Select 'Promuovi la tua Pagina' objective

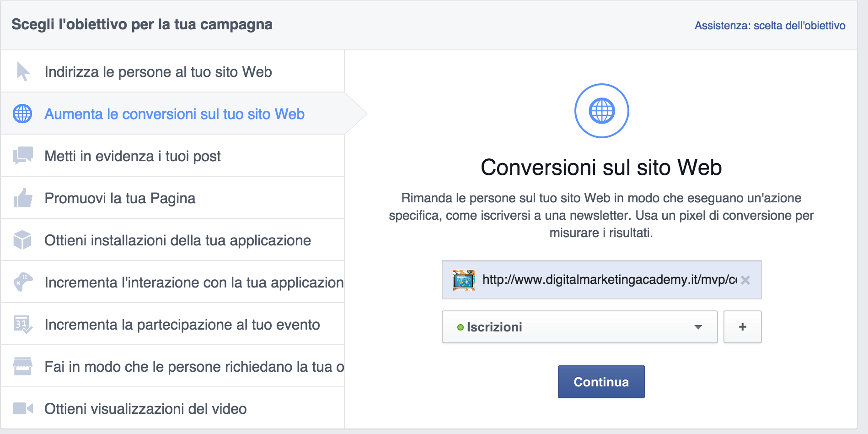120,198
